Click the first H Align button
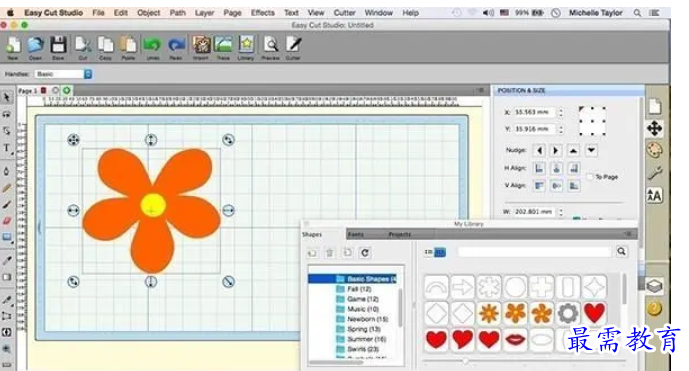This screenshot has height=371, width=689. click(x=540, y=168)
